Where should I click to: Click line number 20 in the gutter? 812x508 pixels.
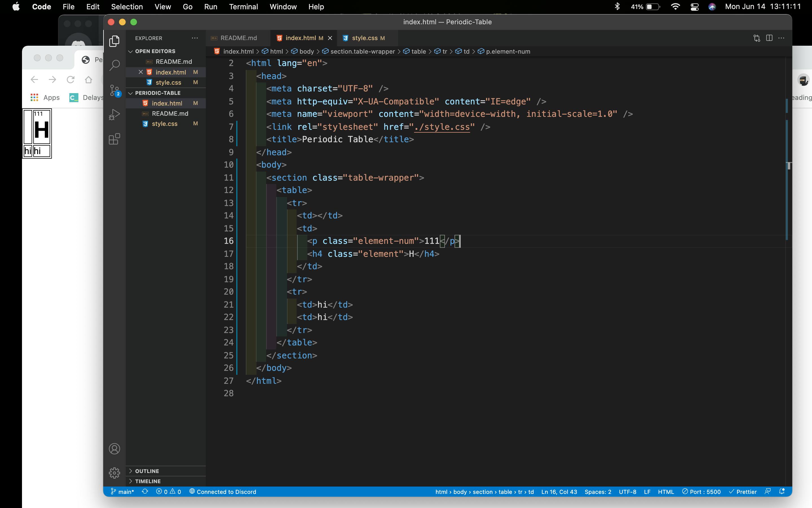(x=228, y=292)
